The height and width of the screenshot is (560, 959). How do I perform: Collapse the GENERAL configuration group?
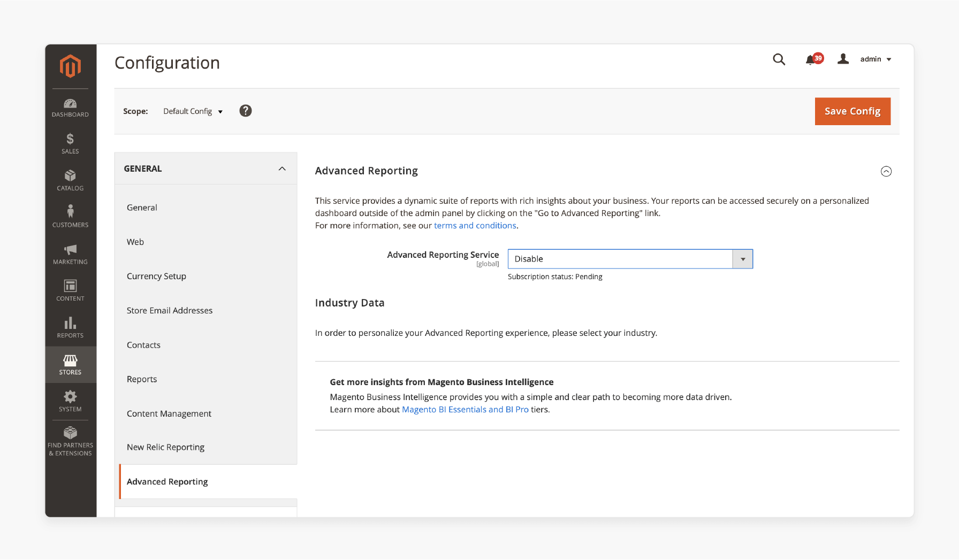click(x=206, y=168)
